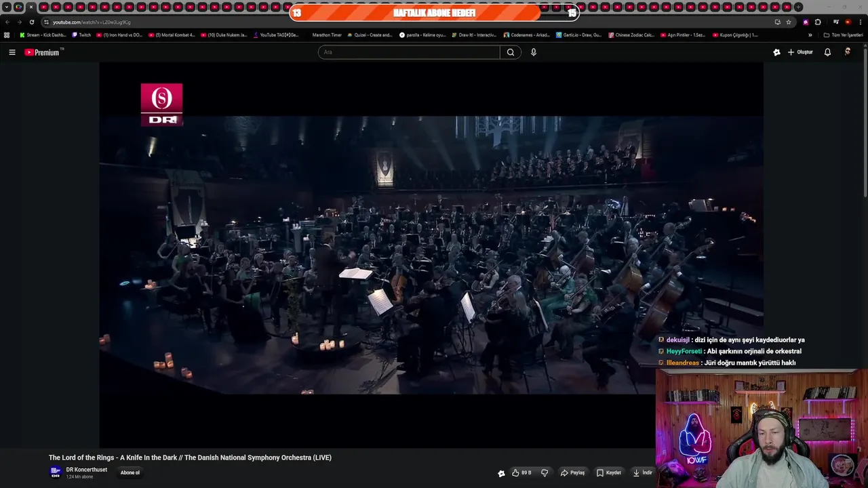Viewport: 868px width, 488px height.
Task: Expand the tab search dropdown arrow
Action: [7, 7]
